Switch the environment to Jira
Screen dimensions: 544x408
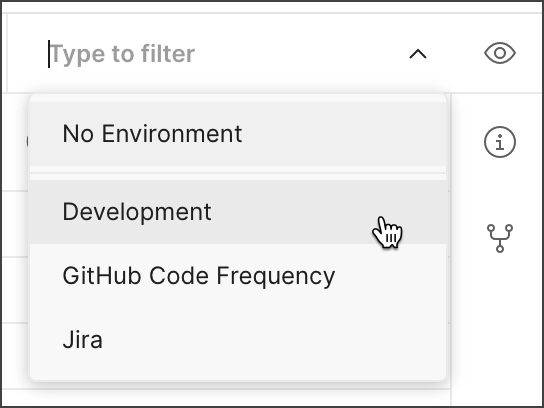pyautogui.click(x=238, y=340)
